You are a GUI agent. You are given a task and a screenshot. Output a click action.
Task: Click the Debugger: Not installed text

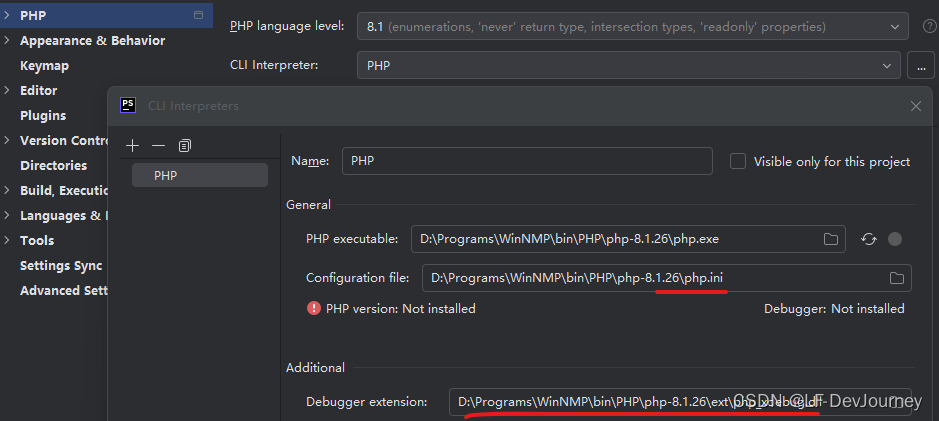[834, 308]
